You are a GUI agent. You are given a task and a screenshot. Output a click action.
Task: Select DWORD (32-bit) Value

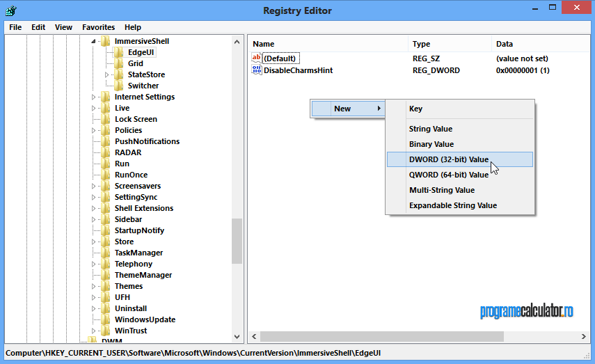460,159
